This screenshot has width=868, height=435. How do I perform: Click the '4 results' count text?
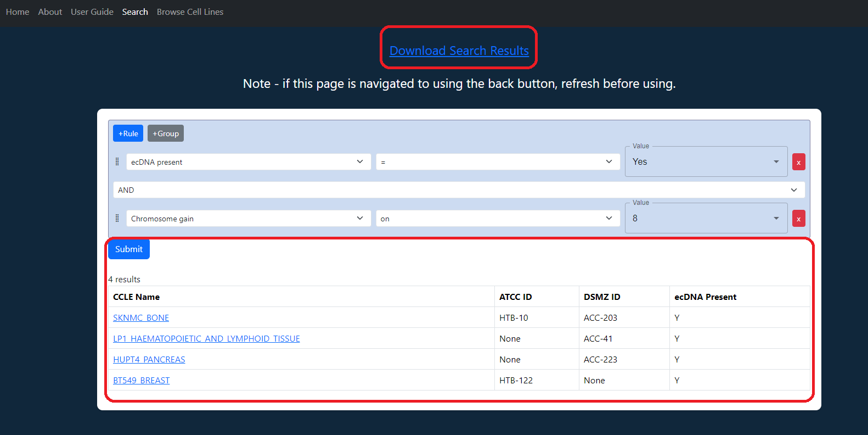[125, 280]
